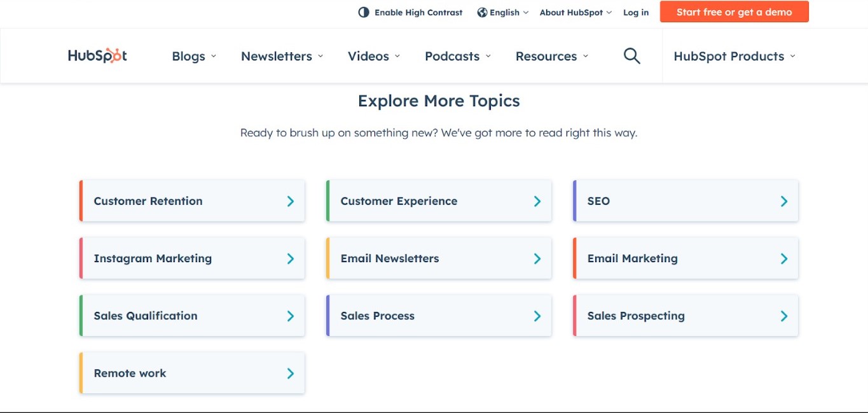Screen dimensions: 868x413
Task: Open the Sales Prospecting topic
Action: [x=685, y=316]
